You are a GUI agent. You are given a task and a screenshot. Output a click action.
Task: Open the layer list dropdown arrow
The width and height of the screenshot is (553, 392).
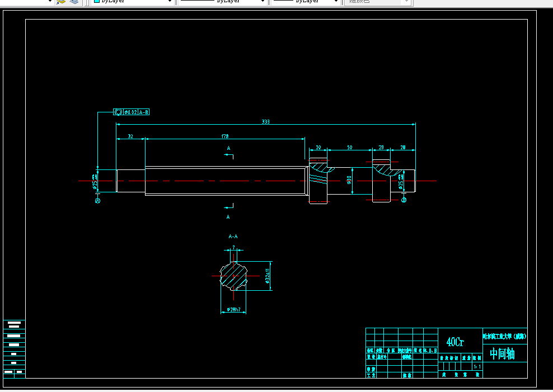point(49,2)
